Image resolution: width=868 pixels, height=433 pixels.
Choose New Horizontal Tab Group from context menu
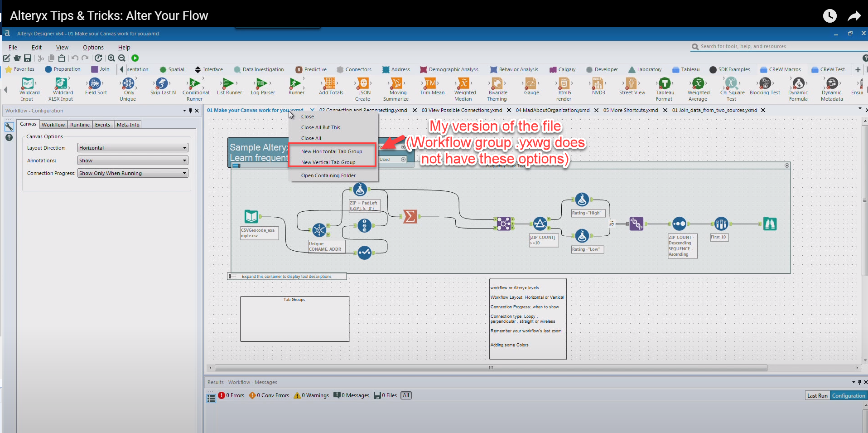point(332,151)
